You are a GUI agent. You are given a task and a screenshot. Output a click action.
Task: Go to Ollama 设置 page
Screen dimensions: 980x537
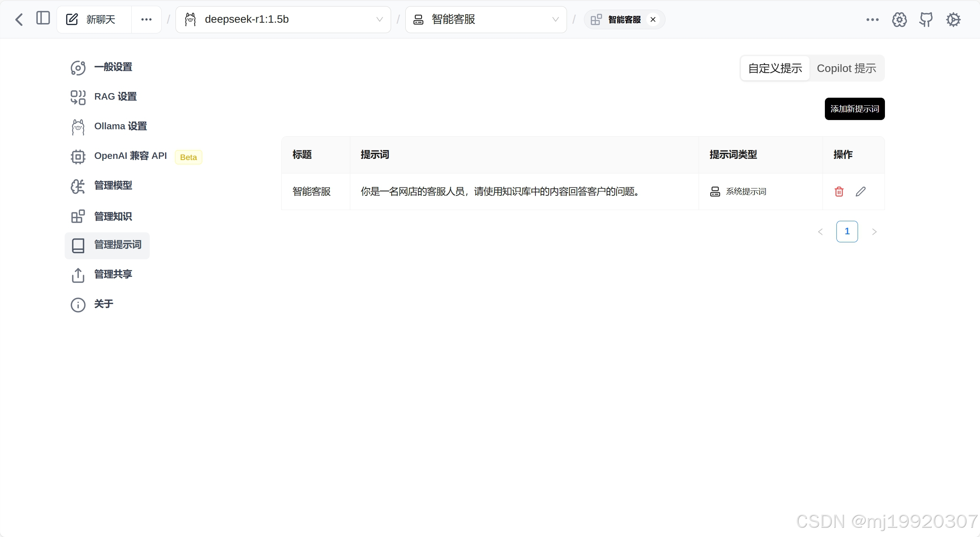click(120, 126)
